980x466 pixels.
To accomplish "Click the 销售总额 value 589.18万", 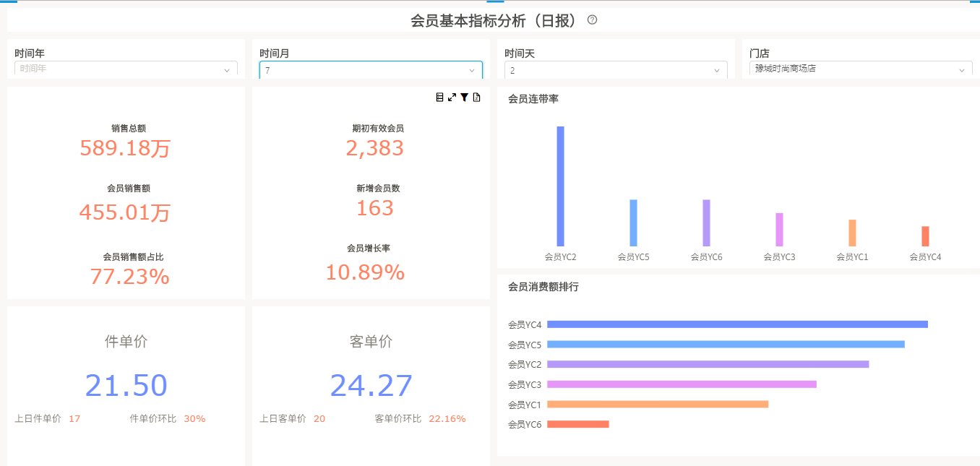I will point(125,148).
